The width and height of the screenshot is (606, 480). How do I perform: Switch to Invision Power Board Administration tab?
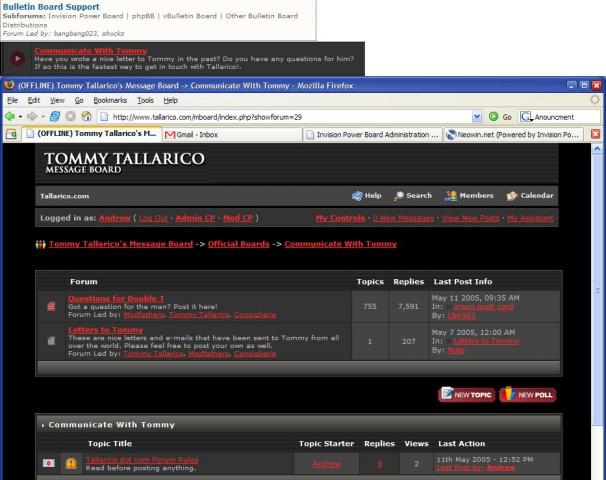373,134
